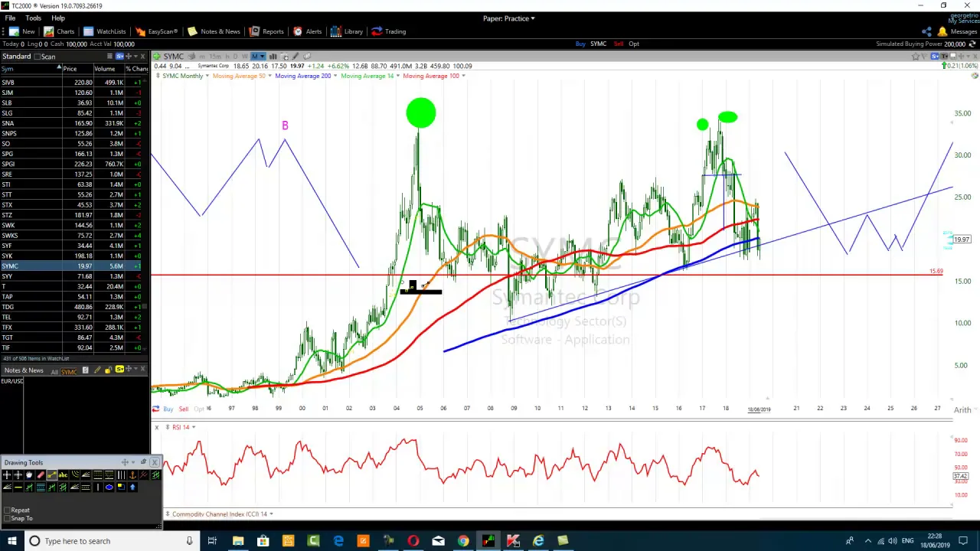Select the yellow rectangle drawing tool
980x551 pixels.
(121, 487)
